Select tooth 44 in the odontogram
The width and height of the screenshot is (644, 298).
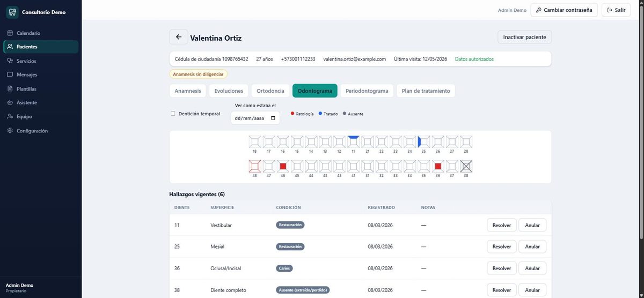click(311, 166)
